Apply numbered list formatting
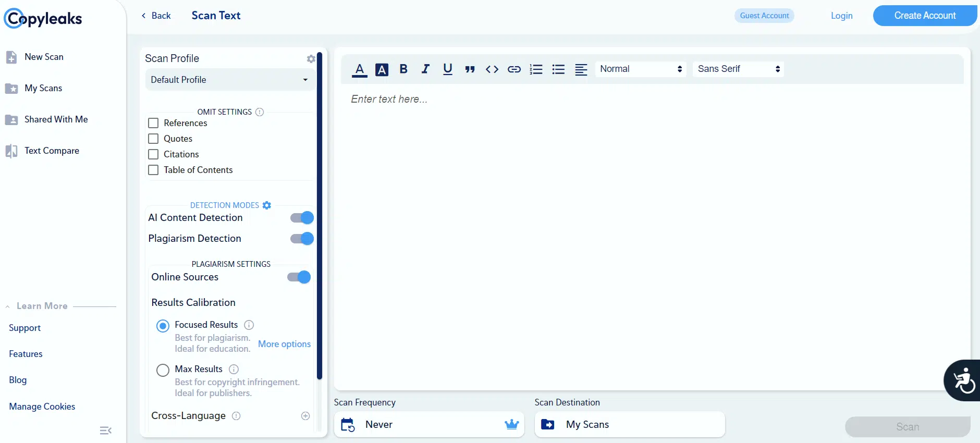980x443 pixels. click(x=536, y=69)
